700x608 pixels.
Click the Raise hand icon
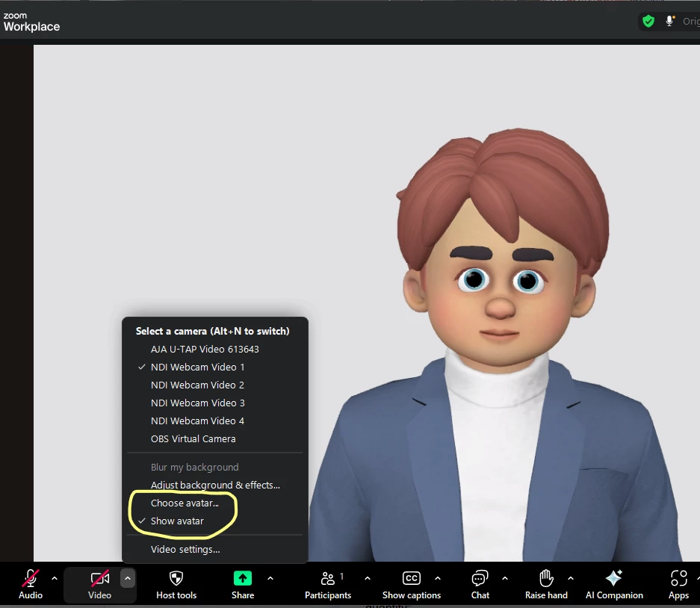[546, 579]
